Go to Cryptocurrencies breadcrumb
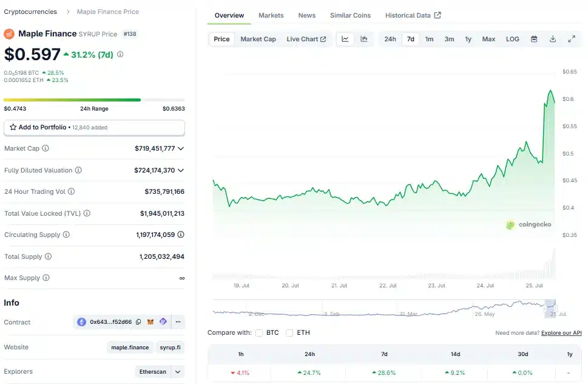This screenshot has width=588, height=384. coord(30,12)
